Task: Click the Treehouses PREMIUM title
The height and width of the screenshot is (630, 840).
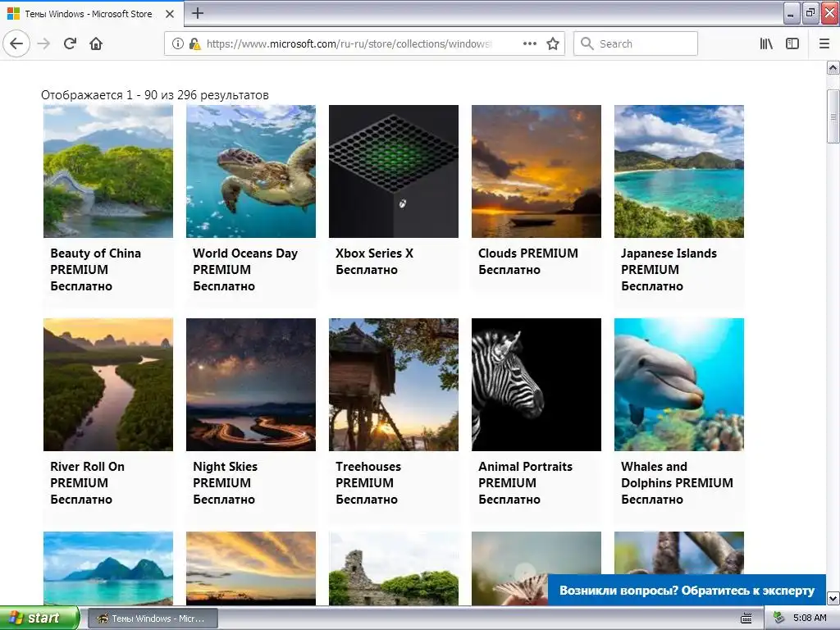Action: tap(368, 475)
